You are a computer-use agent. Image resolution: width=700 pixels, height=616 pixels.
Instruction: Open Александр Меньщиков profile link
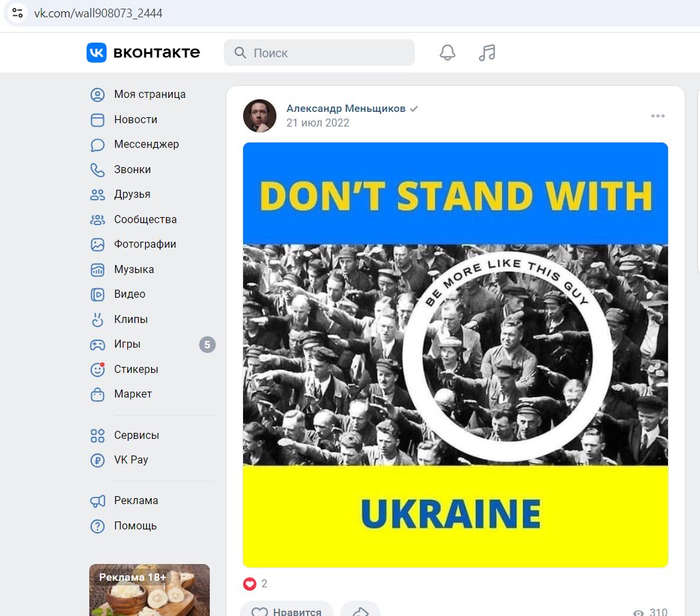[346, 109]
